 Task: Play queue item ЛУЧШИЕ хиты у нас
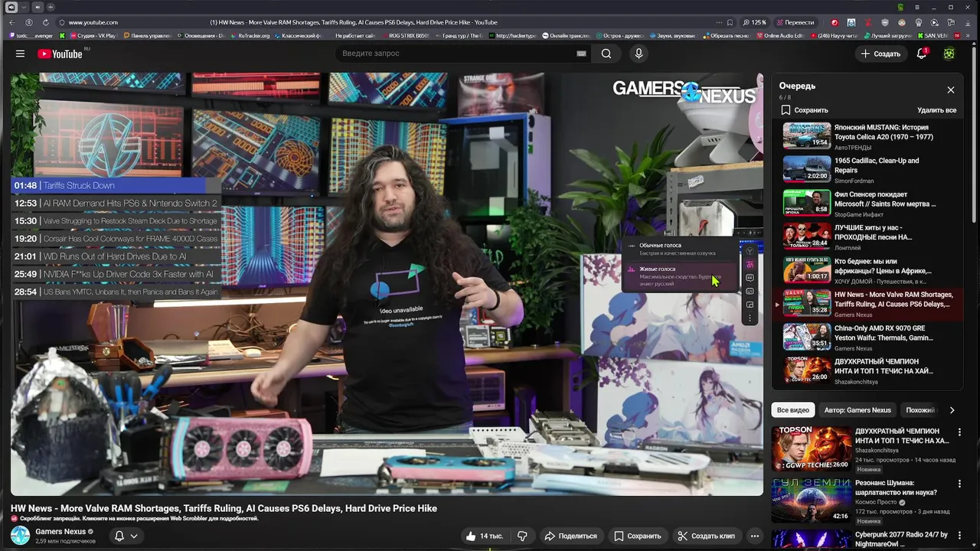[868, 236]
